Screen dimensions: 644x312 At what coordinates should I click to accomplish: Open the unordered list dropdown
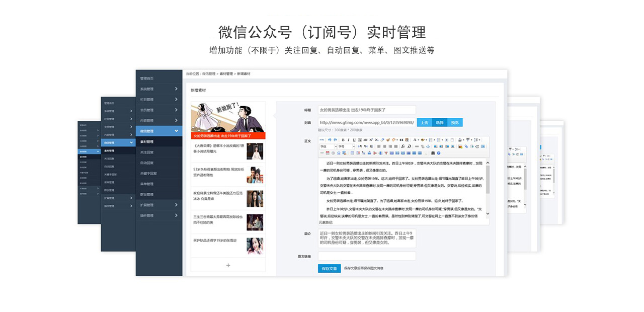(440, 140)
